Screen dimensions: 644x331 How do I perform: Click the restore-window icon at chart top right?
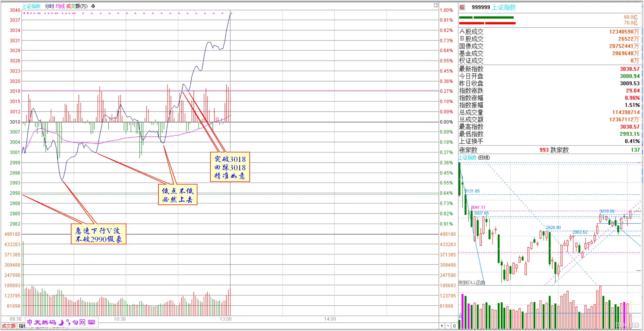(436, 5)
